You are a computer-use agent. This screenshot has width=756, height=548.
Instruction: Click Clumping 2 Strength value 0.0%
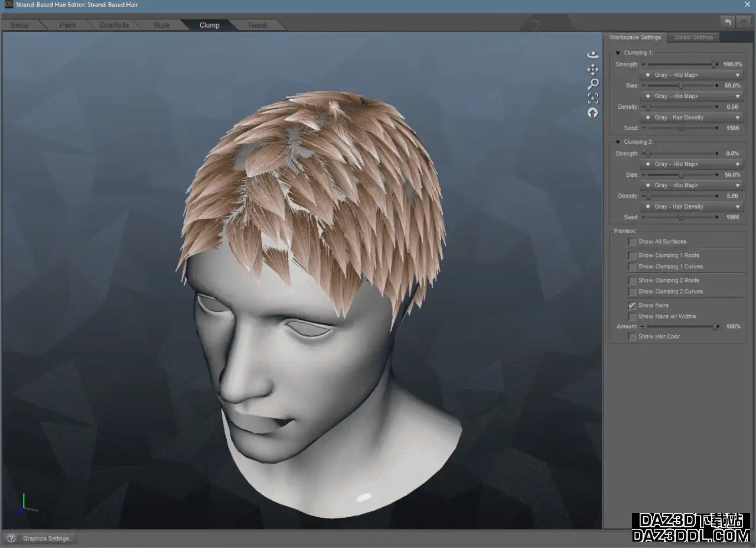(x=732, y=154)
